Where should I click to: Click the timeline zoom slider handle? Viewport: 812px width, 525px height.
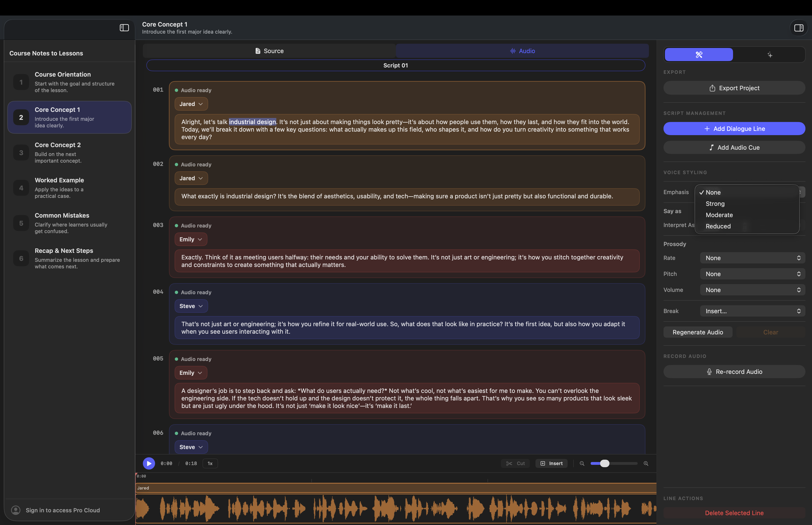[x=605, y=463]
